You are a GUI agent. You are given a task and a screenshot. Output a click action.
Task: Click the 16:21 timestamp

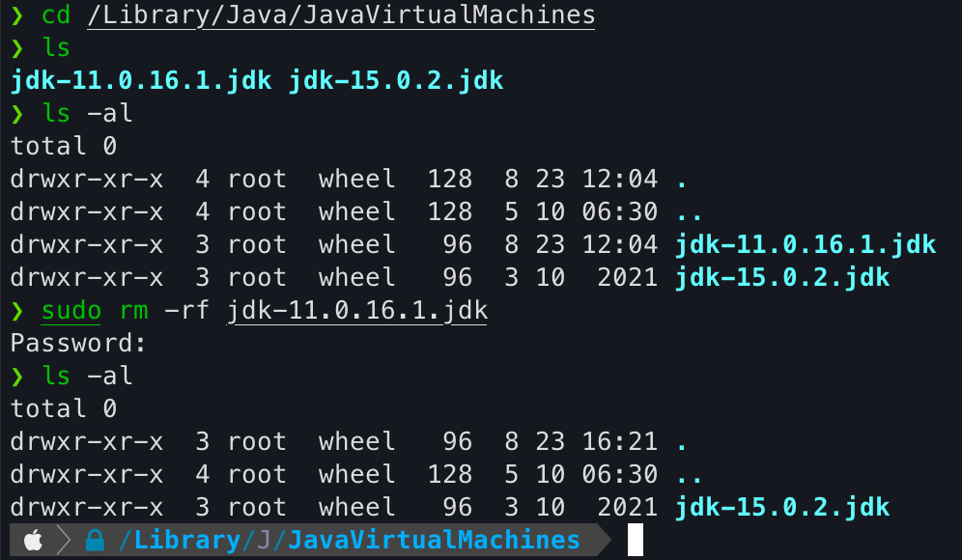(x=620, y=441)
